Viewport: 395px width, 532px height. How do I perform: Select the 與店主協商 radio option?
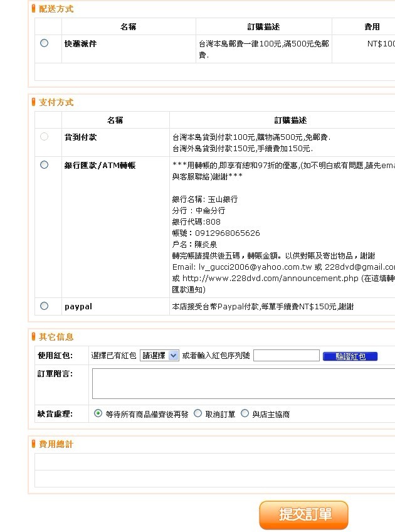[245, 413]
